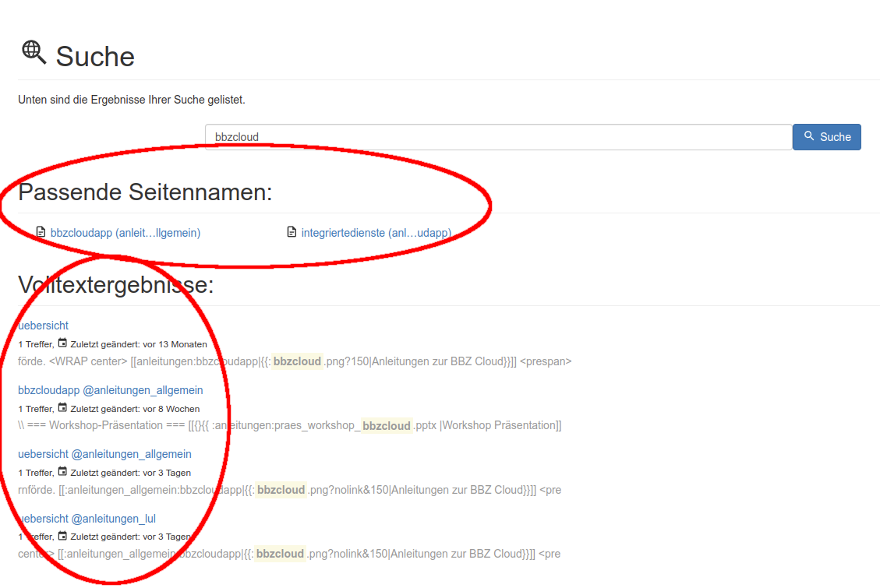Open the 'uebersicht @anleitungen_allgemein' result

[x=104, y=454]
